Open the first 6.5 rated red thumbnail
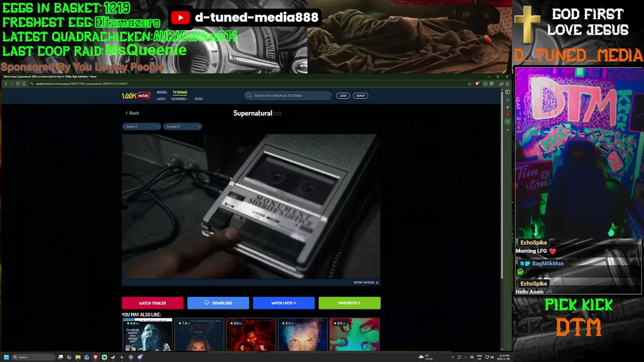Image resolution: width=644 pixels, height=362 pixels. point(251,335)
